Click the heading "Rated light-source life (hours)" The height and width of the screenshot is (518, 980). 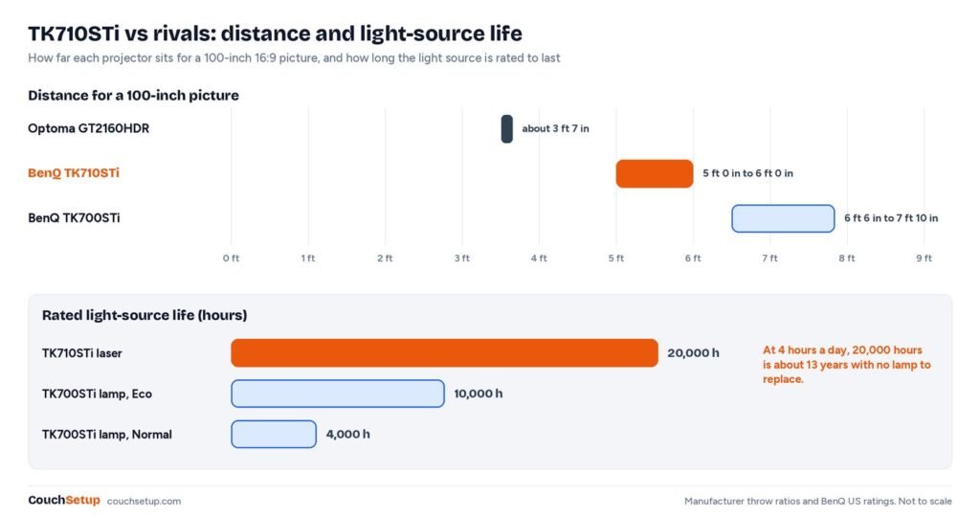coord(145,315)
